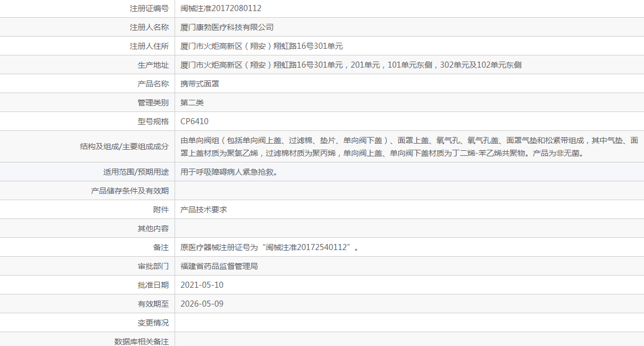Select the 其他内容 label
644x346 pixels.
pyautogui.click(x=153, y=229)
